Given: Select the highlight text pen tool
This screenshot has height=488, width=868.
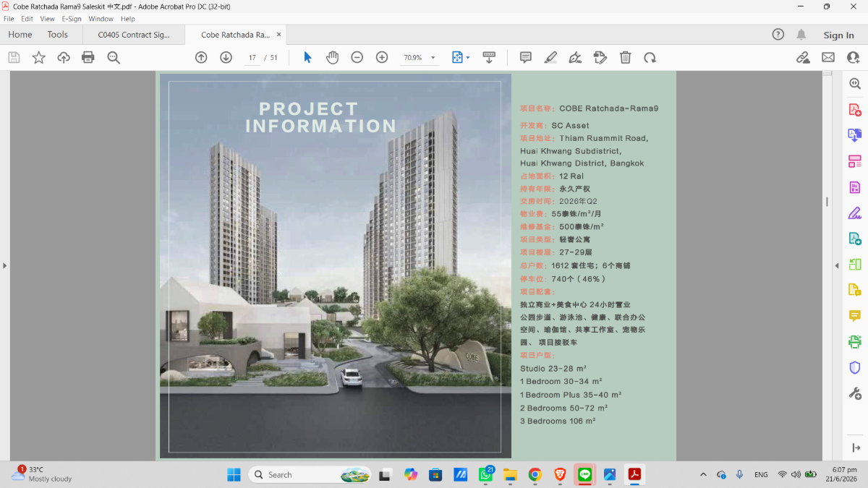Looking at the screenshot, I should tap(550, 58).
